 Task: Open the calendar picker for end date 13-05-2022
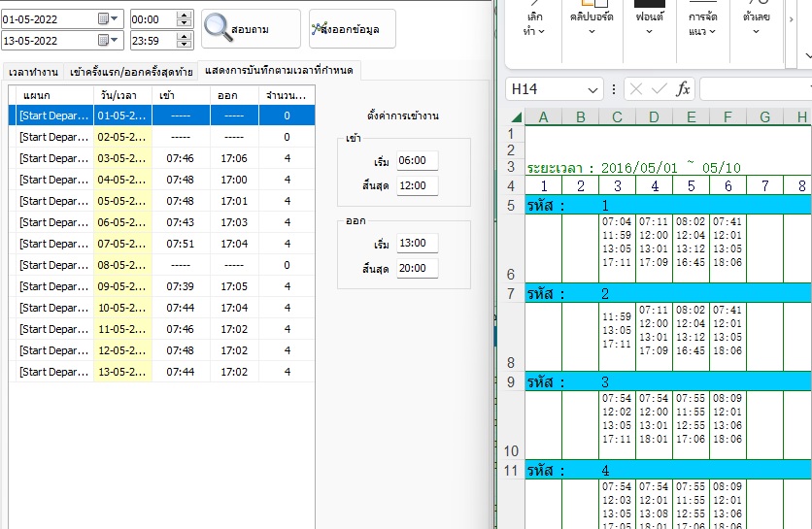point(108,41)
